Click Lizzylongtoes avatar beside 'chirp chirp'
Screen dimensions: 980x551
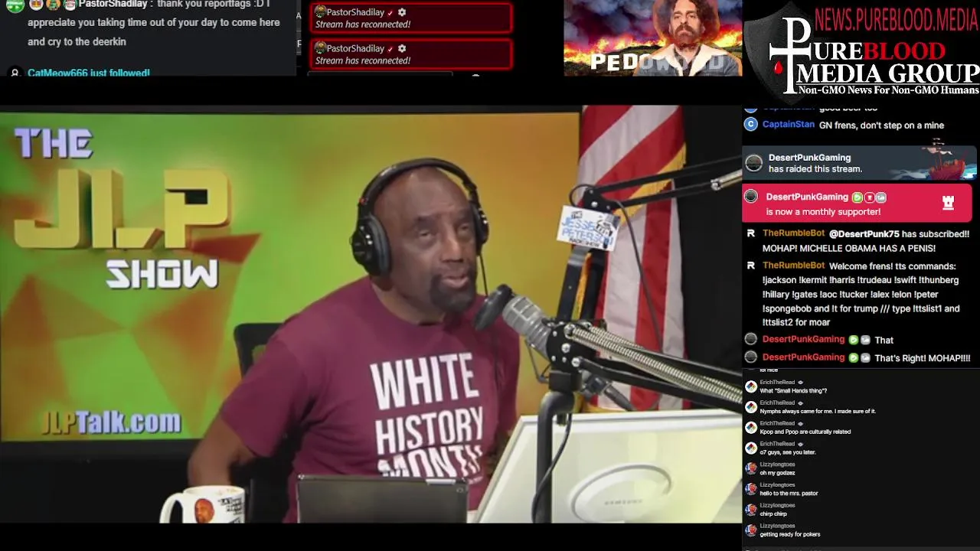point(751,510)
